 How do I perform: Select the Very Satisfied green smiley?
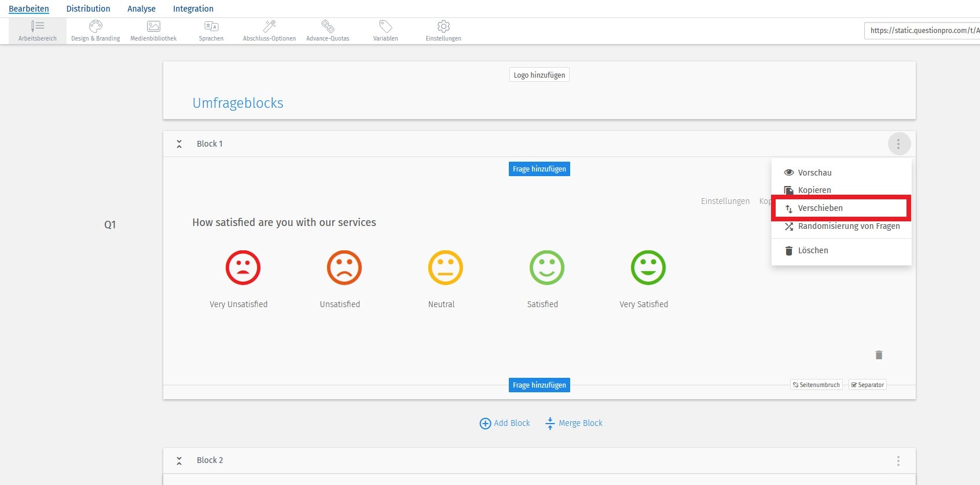click(648, 268)
